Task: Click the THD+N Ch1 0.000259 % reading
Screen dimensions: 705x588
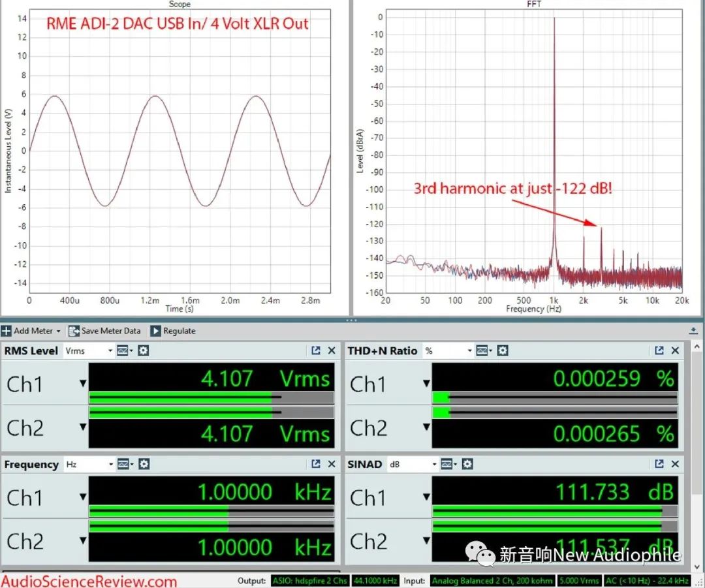Action: coord(614,379)
